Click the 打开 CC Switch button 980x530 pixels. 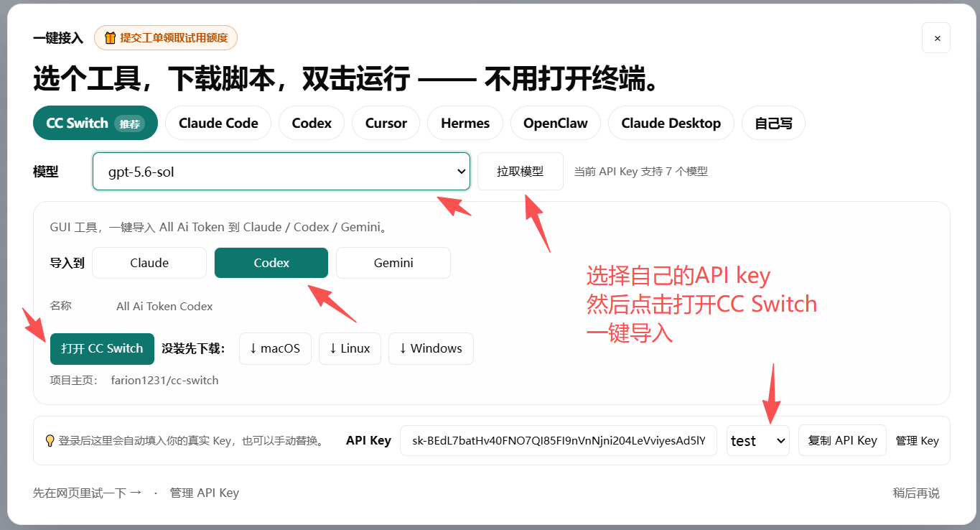(x=102, y=348)
